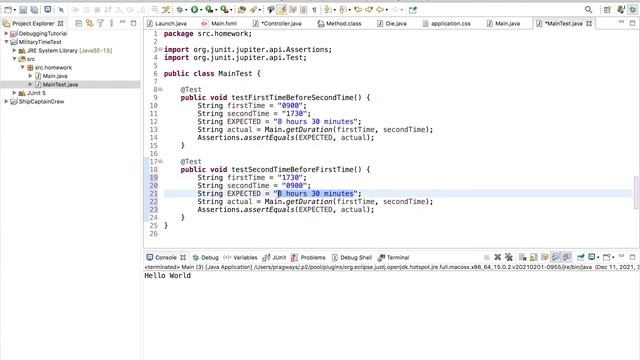The image size is (640, 360).
Task: Switch to the JUnit view tab
Action: (x=275, y=258)
